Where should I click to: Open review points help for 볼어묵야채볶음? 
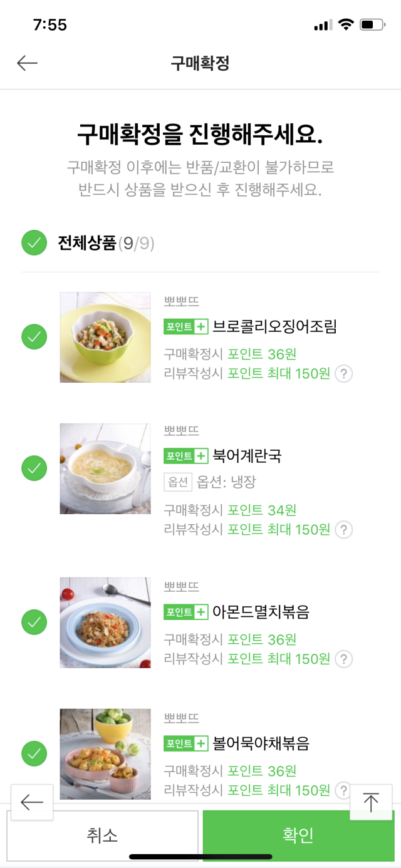click(343, 790)
